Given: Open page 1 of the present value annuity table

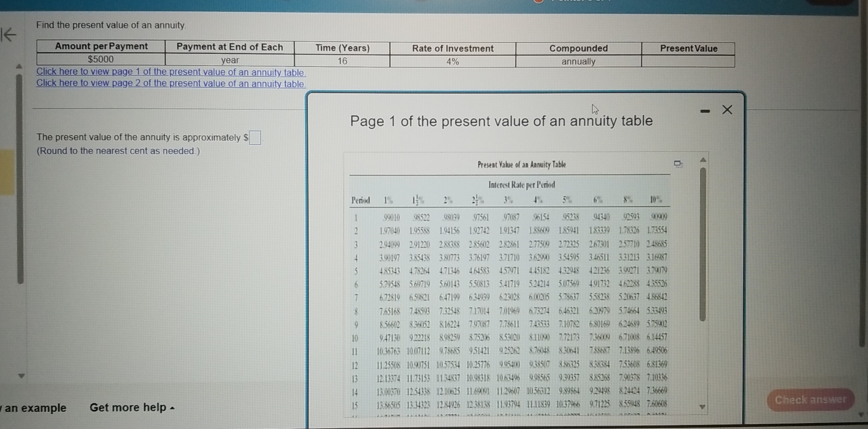Looking at the screenshot, I should (x=172, y=71).
